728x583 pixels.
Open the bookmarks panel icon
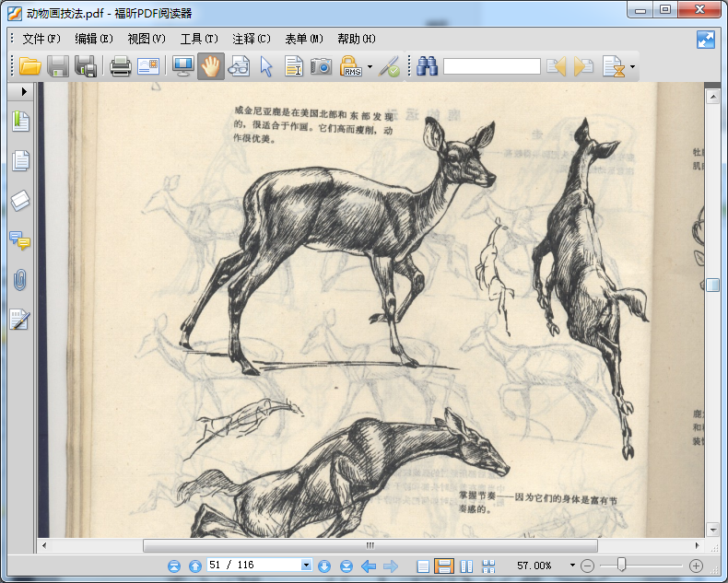pyautogui.click(x=20, y=122)
